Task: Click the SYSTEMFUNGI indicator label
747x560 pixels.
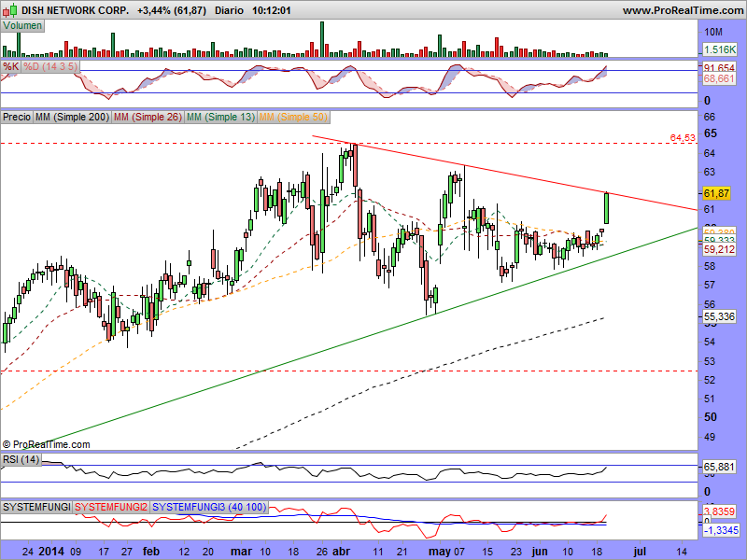Action: point(36,506)
